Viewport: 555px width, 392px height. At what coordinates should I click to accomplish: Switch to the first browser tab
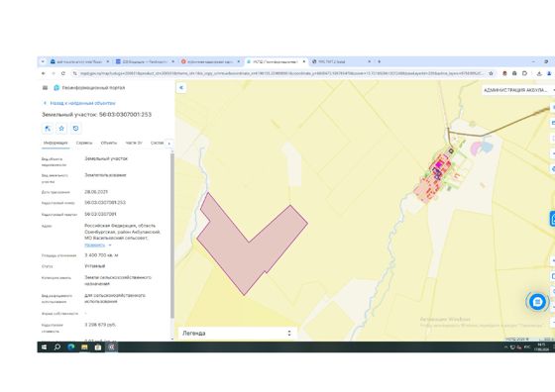coord(79,61)
